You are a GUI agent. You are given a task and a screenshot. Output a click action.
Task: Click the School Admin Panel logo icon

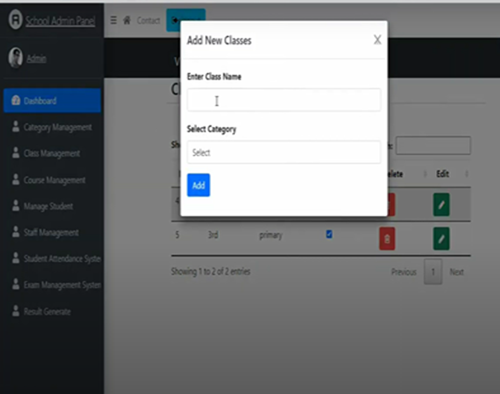[15, 20]
